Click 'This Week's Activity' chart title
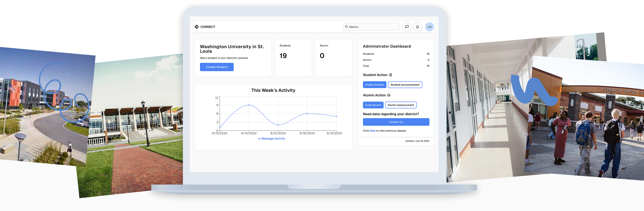 tap(273, 90)
